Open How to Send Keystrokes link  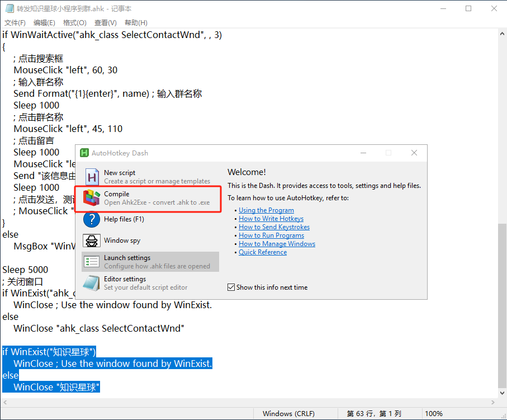click(274, 227)
